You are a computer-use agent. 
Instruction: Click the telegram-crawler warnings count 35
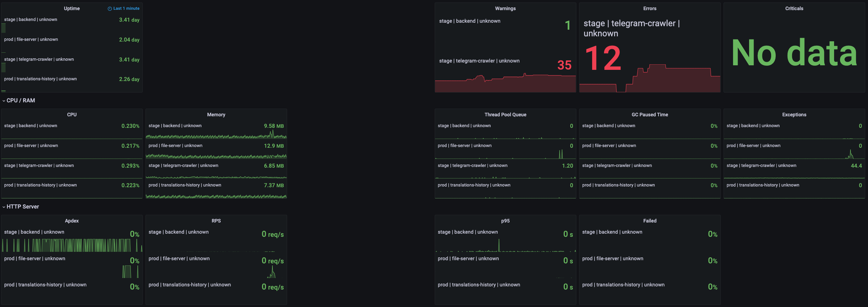564,65
